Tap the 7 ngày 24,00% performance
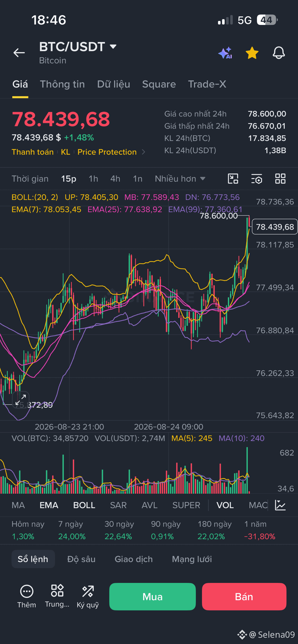 tap(72, 530)
